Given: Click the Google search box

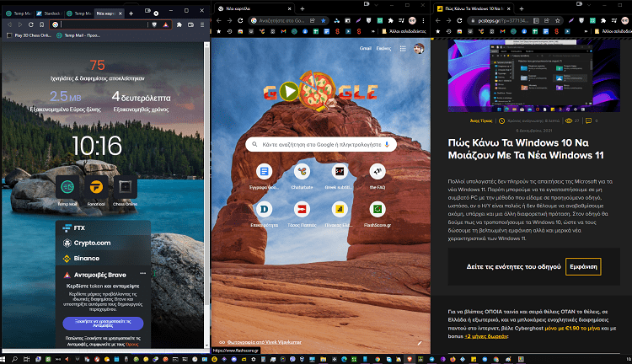Looking at the screenshot, I should click(x=321, y=144).
